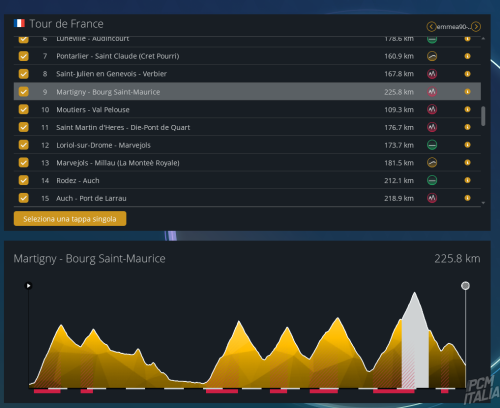500x408 pixels.
Task: Click the mountain stage icon for stage 8
Action: coord(432,74)
